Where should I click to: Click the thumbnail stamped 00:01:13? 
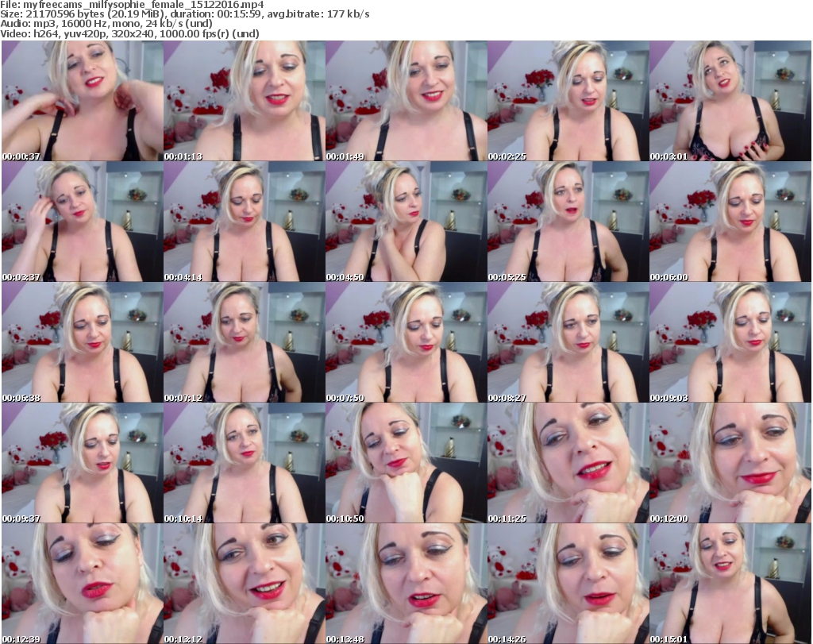(245, 101)
